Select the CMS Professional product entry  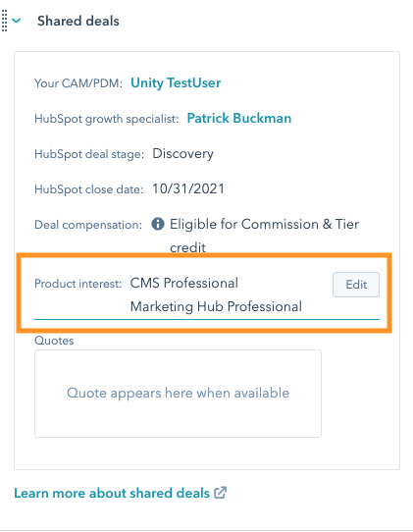(x=184, y=283)
